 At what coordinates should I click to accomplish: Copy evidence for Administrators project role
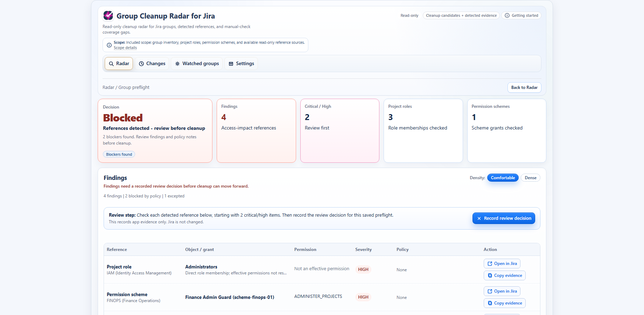tap(505, 275)
